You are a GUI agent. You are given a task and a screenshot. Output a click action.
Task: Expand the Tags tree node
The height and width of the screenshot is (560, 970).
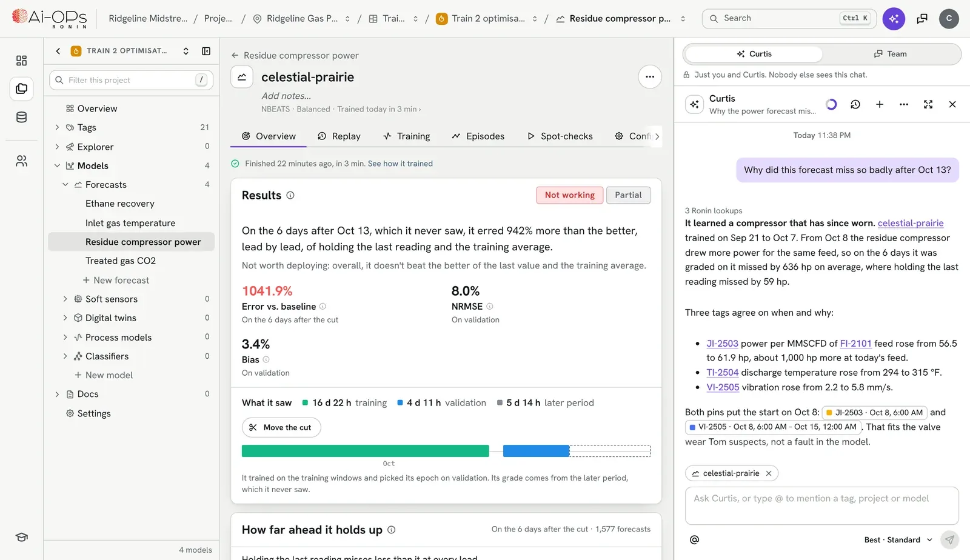pos(57,127)
